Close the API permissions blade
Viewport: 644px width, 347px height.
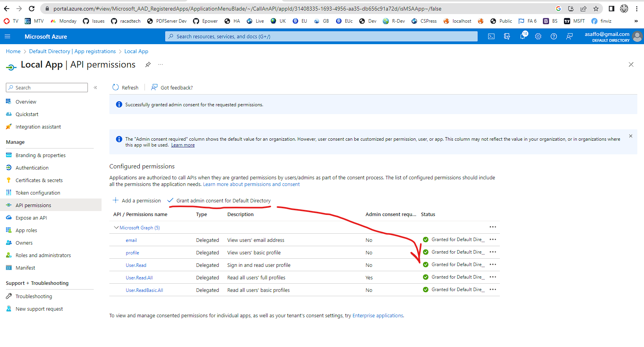click(631, 64)
